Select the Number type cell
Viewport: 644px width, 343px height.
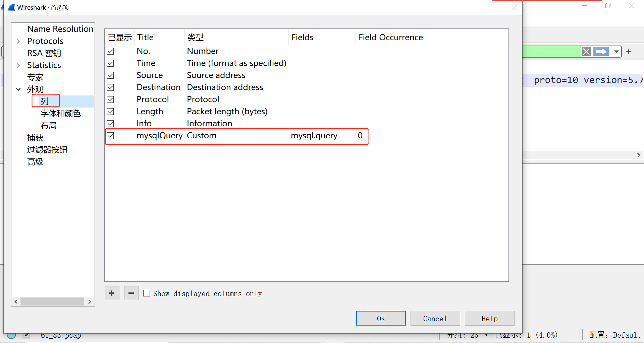[x=203, y=51]
